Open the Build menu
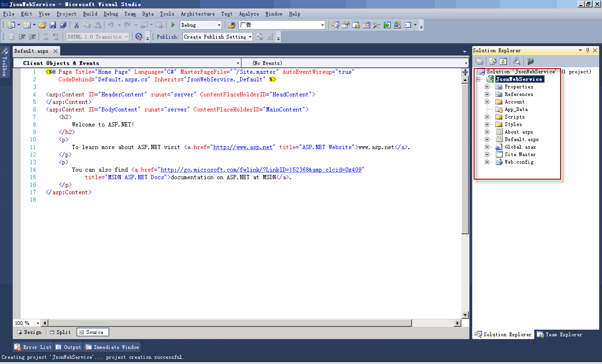 click(90, 14)
